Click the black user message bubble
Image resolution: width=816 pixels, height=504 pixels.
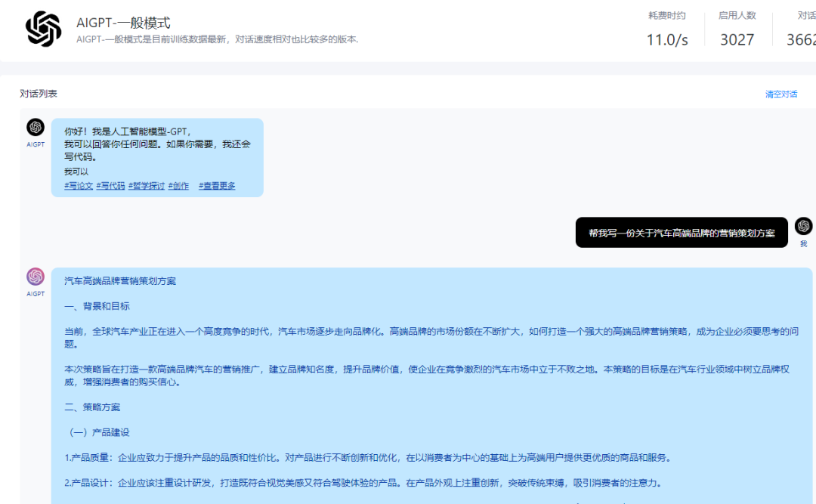click(x=681, y=233)
